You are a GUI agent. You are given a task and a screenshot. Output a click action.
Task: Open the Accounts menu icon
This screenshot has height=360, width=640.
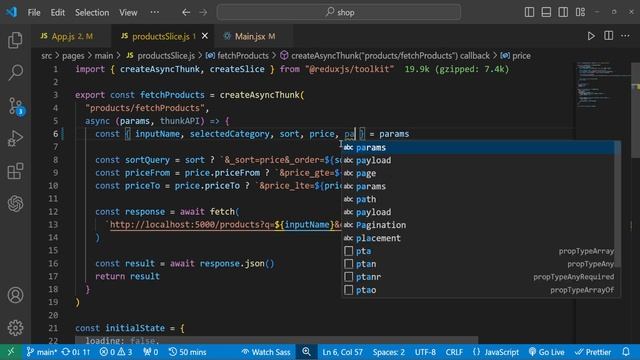tap(16, 295)
